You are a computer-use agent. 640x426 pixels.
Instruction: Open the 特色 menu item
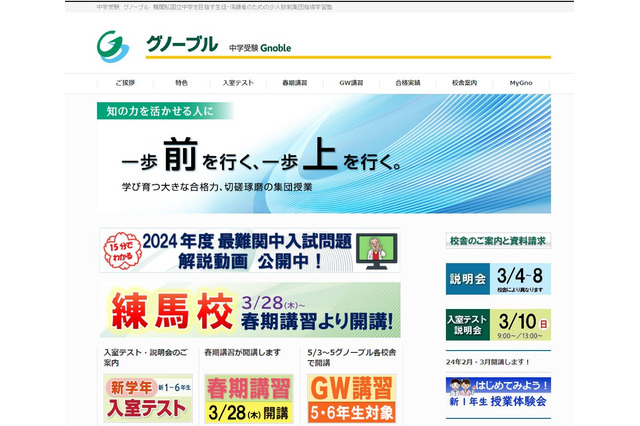[x=181, y=83]
